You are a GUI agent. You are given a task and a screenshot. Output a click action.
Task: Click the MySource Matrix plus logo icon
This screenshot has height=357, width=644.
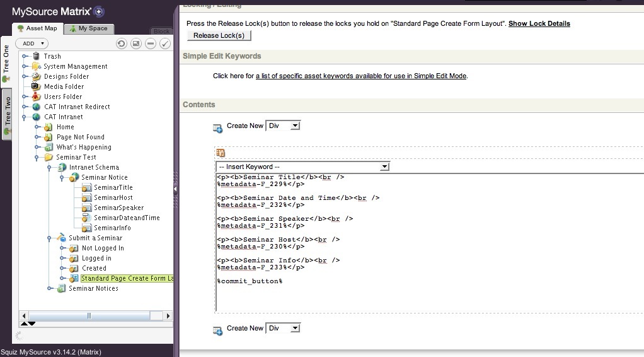click(x=98, y=11)
